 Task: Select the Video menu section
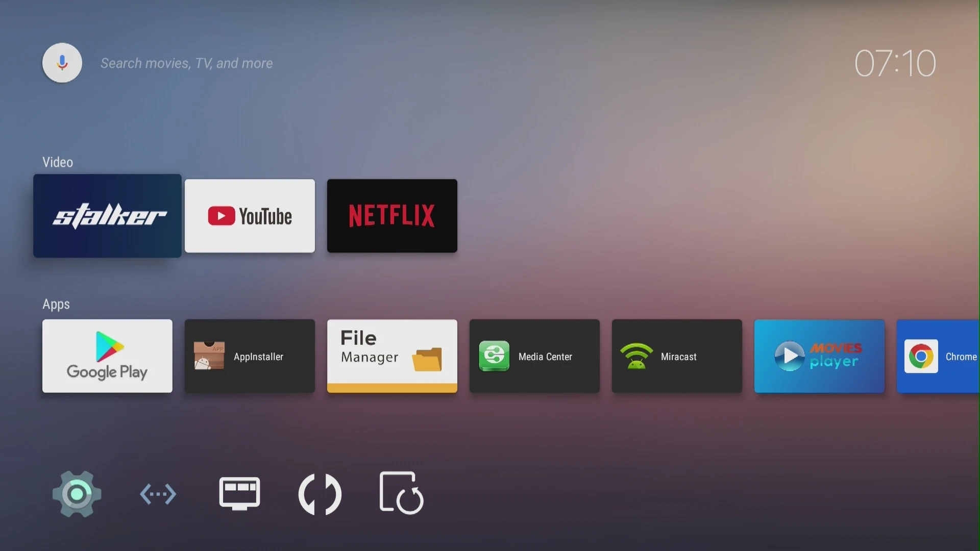point(57,161)
